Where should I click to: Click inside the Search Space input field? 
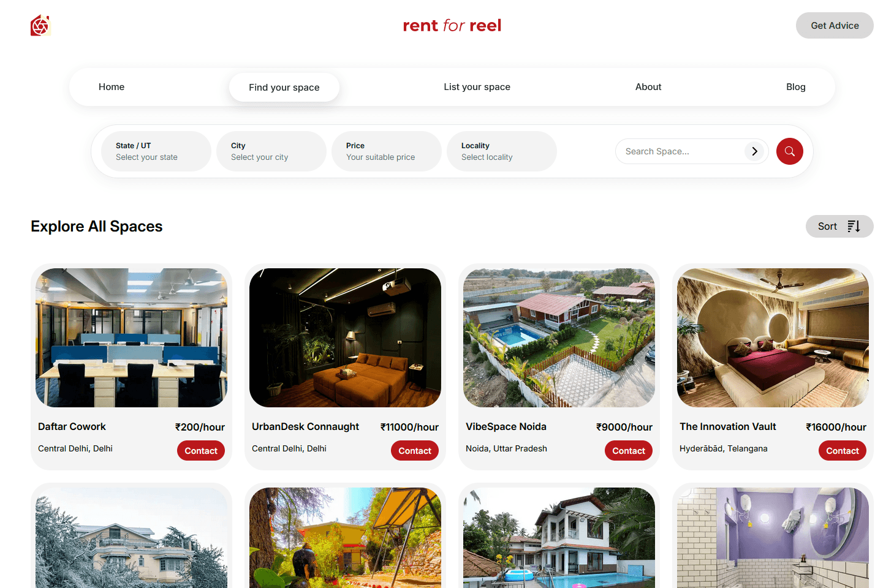coord(680,151)
